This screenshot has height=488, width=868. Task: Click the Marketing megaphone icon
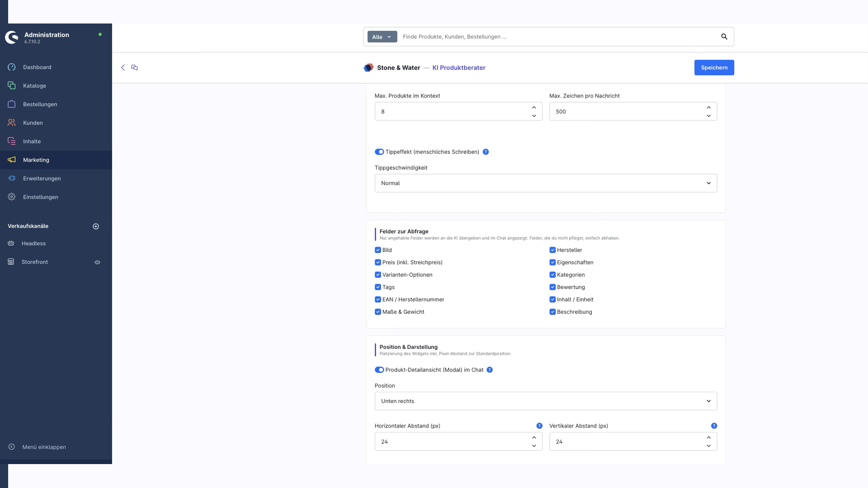tap(12, 160)
